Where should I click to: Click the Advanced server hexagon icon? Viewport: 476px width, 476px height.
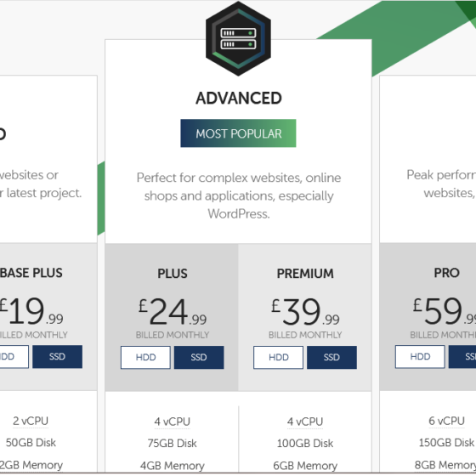coord(238,38)
